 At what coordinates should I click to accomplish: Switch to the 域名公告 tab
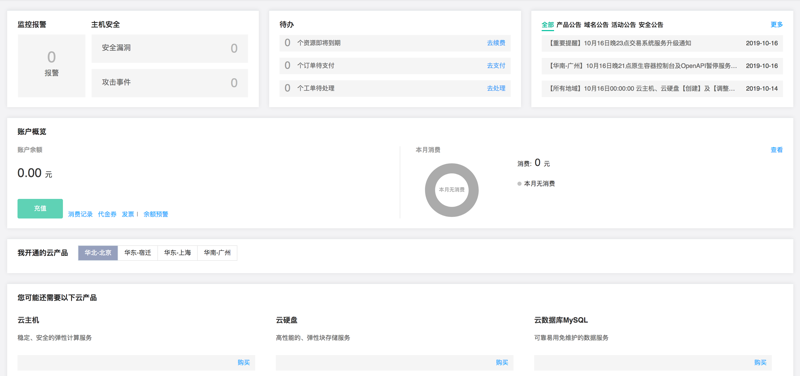596,25
